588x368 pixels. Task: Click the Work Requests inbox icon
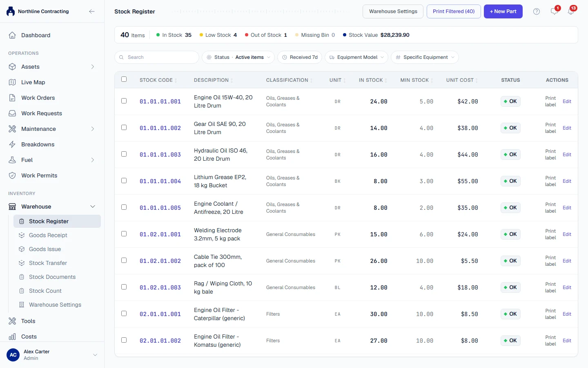click(x=12, y=113)
